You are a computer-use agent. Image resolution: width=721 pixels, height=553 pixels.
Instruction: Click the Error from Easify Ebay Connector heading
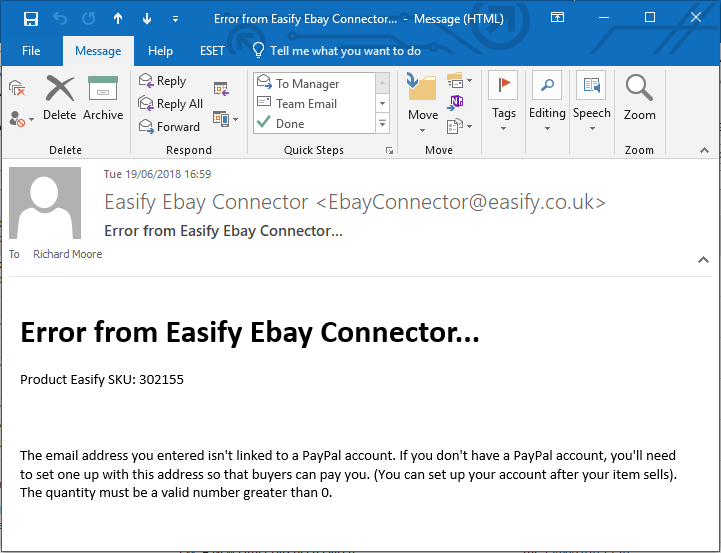[250, 332]
